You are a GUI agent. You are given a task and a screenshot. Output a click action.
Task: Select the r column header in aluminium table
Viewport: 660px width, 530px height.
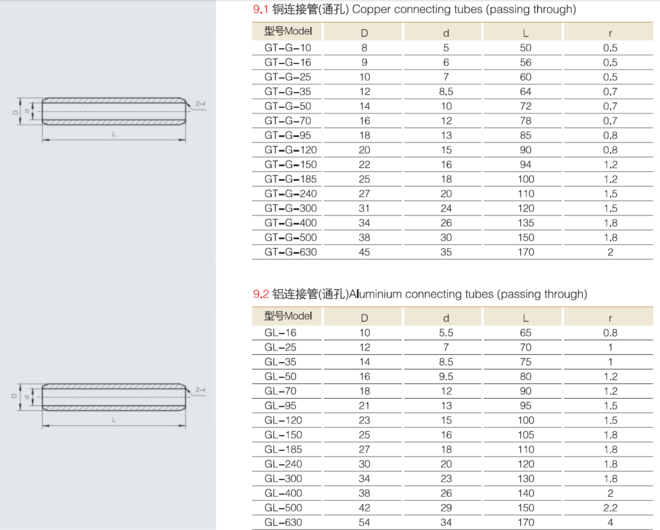point(610,317)
